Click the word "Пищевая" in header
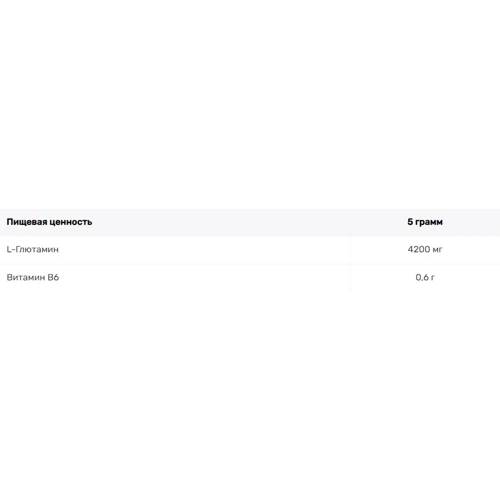The height and width of the screenshot is (500, 500). [x=27, y=222]
